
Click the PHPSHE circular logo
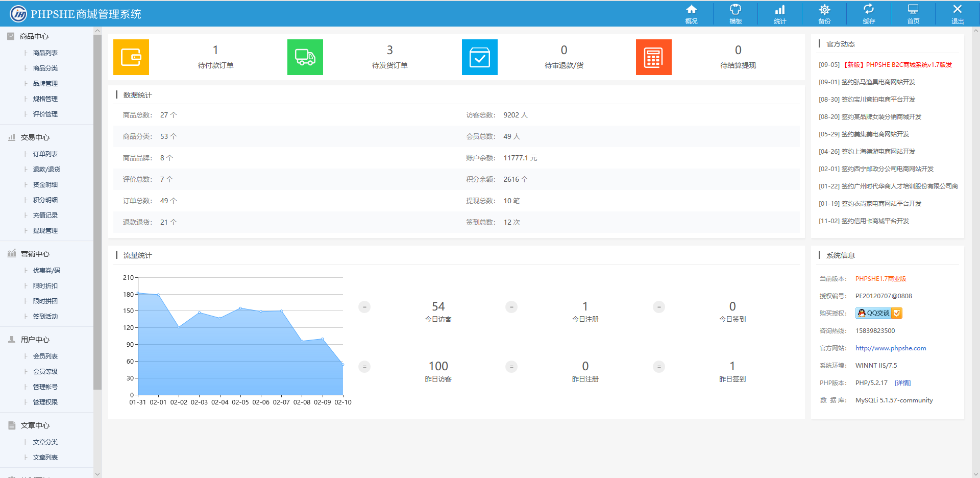[18, 14]
